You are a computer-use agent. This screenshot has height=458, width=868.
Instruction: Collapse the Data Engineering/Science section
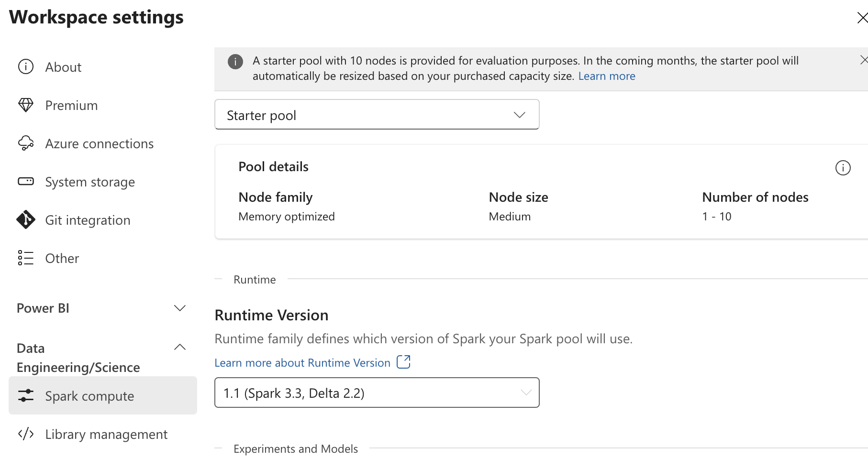(x=179, y=348)
